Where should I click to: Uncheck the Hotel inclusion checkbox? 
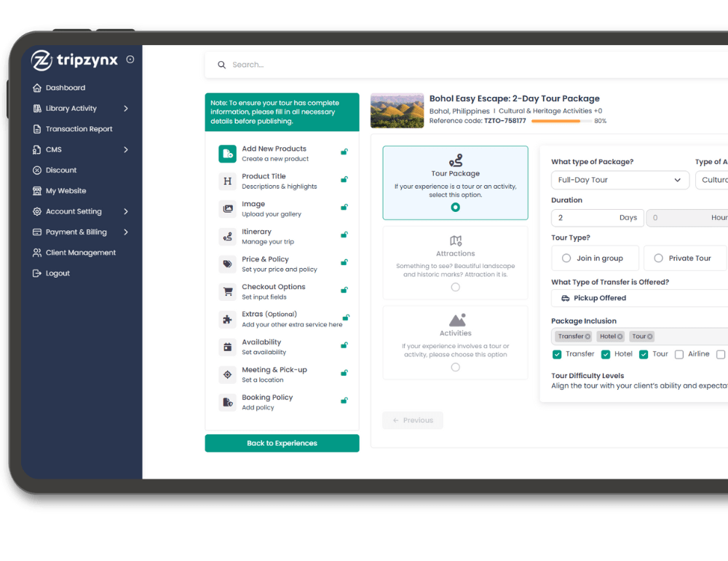tap(606, 355)
